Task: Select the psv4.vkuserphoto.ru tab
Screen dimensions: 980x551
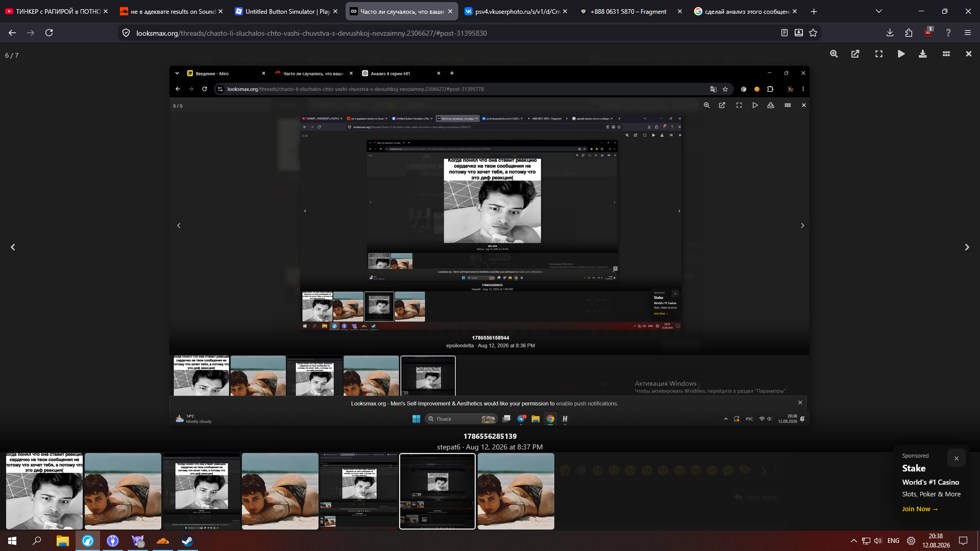Action: point(516,11)
